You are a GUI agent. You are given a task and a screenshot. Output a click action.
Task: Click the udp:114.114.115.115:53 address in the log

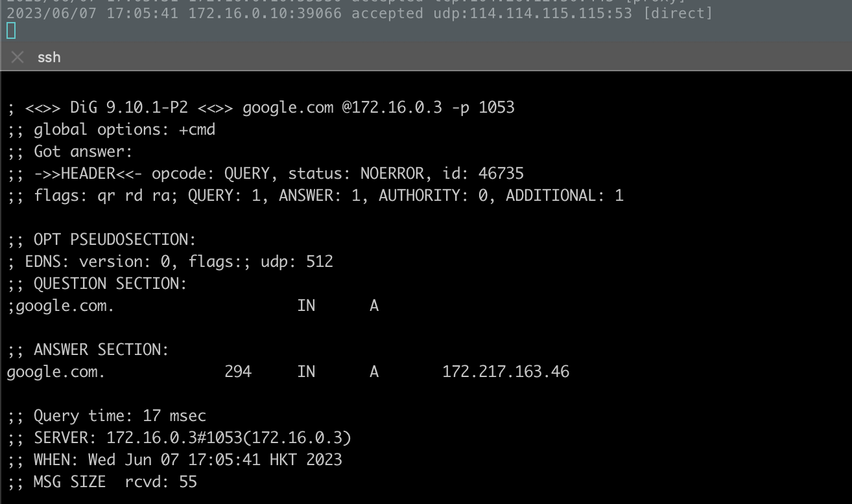532,13
